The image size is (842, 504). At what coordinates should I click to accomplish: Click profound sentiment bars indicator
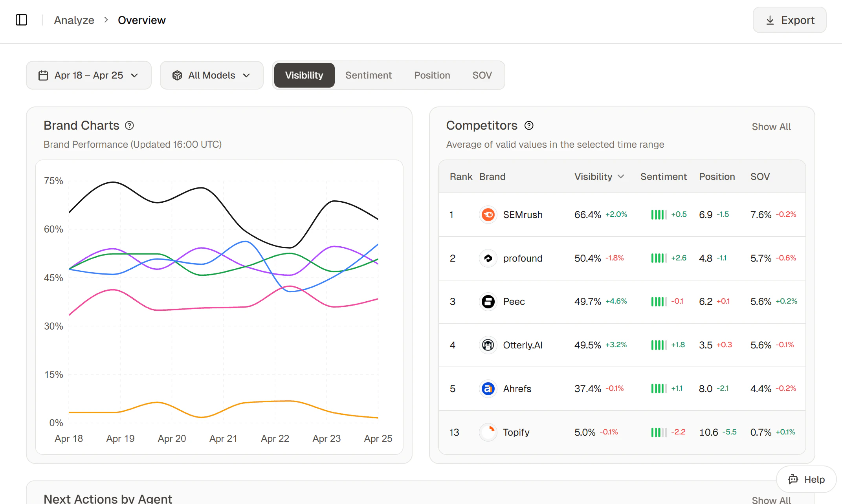coord(659,258)
